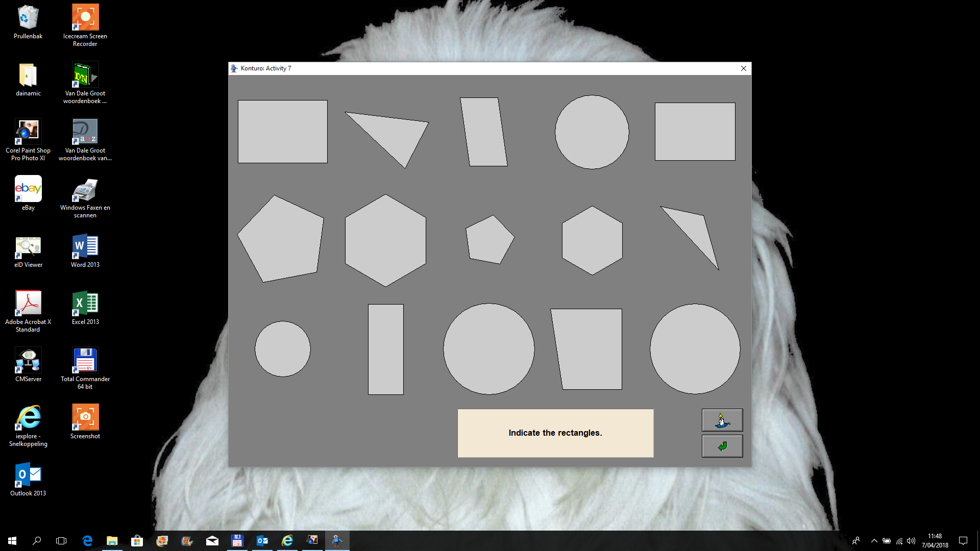This screenshot has width=980, height=551.
Task: Select the Van Dale a-z dictionary icon
Action: point(85,140)
